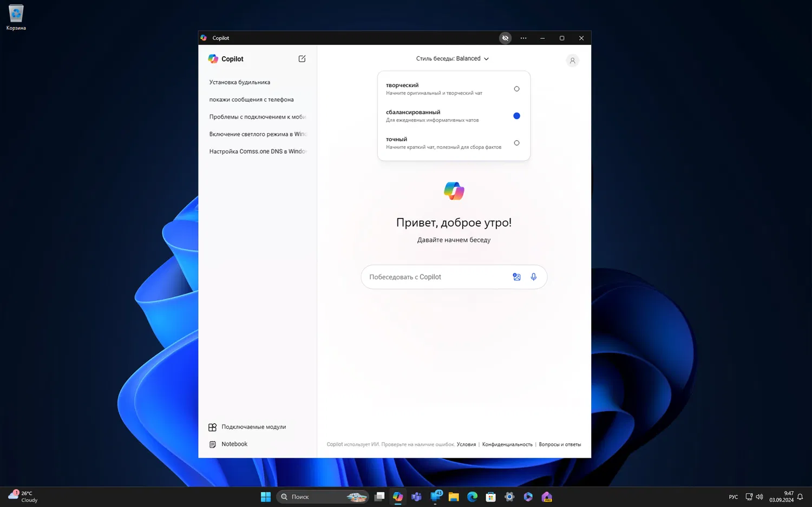812x507 pixels.
Task: Open the Настройка Comss.one DNS chat
Action: pos(258,152)
